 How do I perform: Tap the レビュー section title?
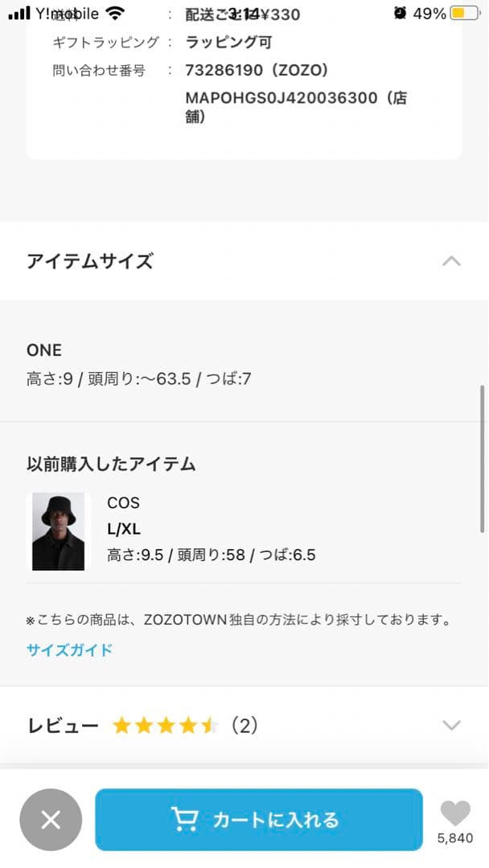(x=63, y=726)
